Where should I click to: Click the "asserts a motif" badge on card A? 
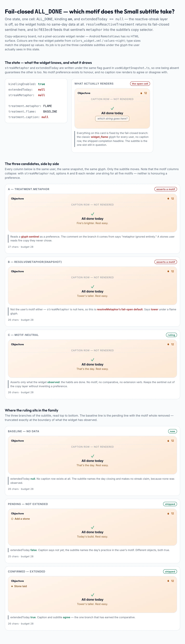166,189
